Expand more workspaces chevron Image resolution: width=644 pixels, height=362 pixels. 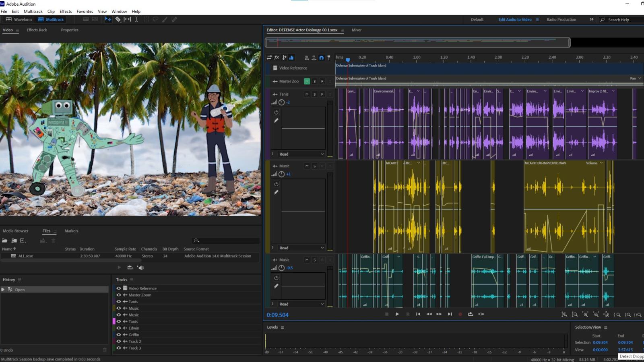[x=591, y=19]
